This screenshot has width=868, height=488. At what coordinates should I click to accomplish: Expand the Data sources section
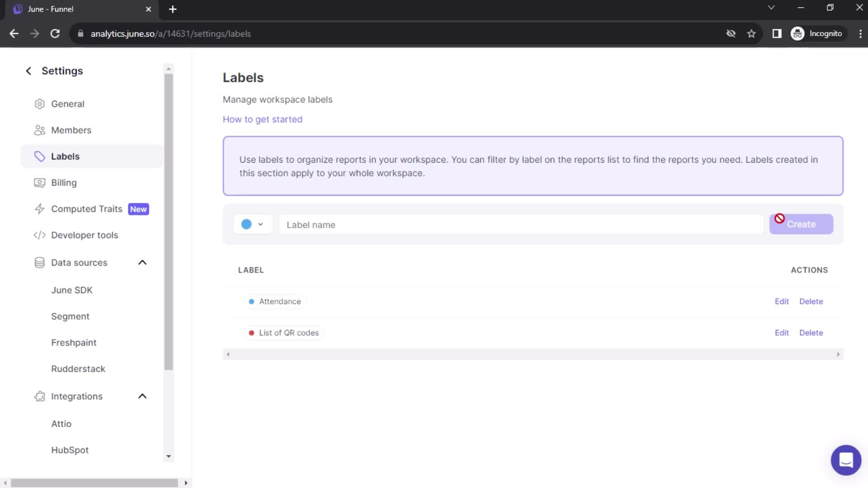[143, 263]
